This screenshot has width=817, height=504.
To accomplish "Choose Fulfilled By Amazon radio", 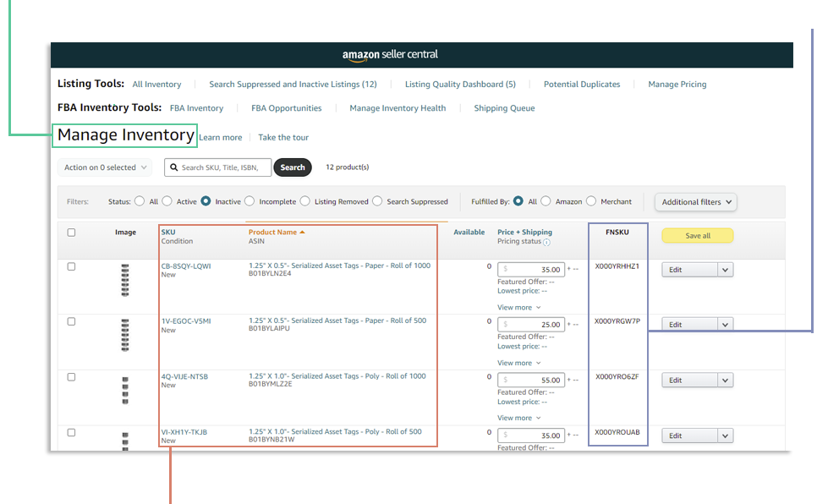I will pyautogui.click(x=546, y=201).
